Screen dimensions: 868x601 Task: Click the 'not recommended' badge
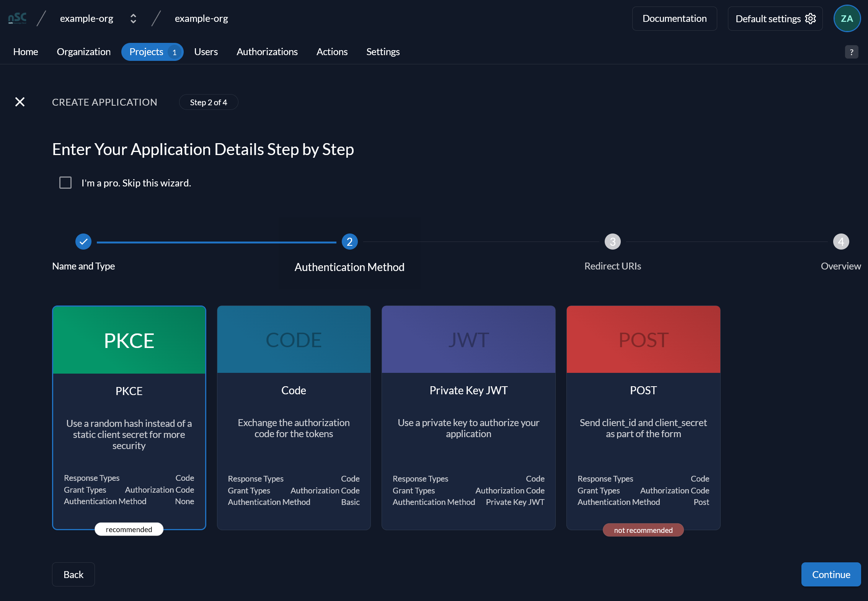point(643,530)
